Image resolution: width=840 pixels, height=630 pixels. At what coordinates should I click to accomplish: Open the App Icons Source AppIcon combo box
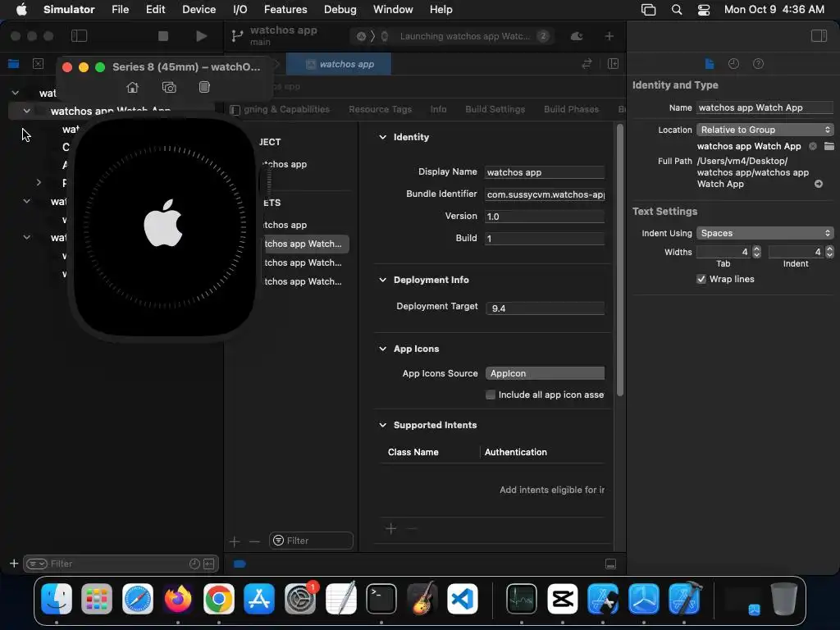coord(545,373)
